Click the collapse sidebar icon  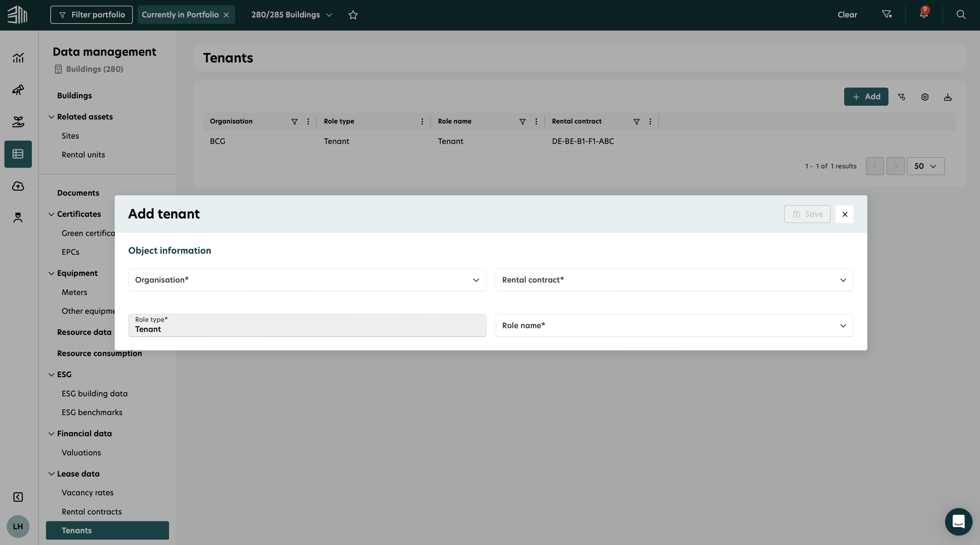pos(18,497)
